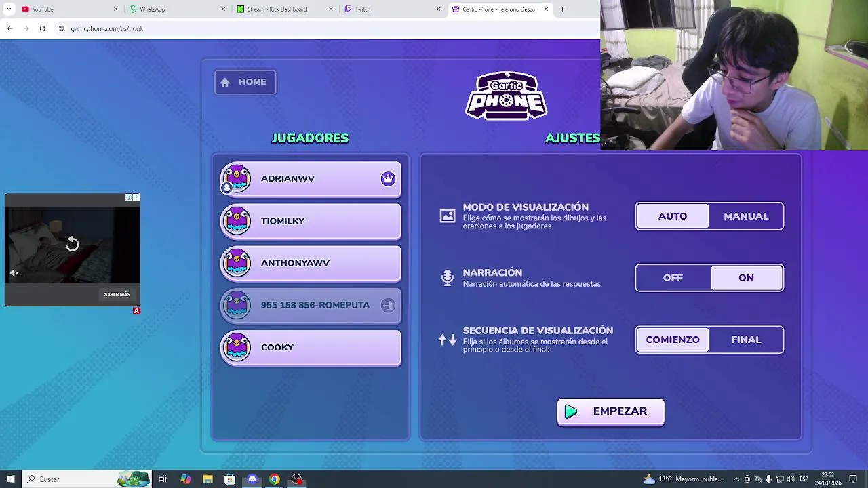Click the ad info icon
The height and width of the screenshot is (488, 868).
coord(129,198)
